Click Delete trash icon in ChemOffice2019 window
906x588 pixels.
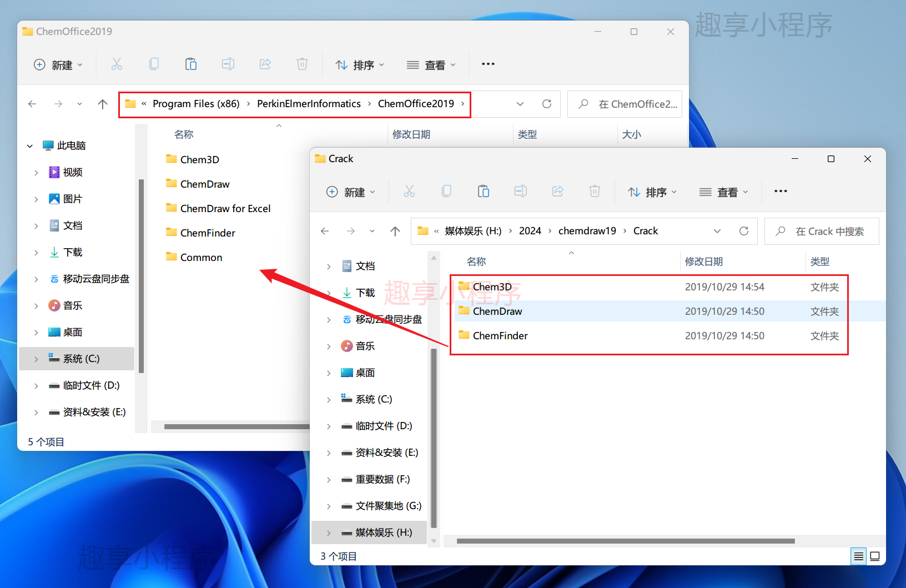pyautogui.click(x=302, y=64)
